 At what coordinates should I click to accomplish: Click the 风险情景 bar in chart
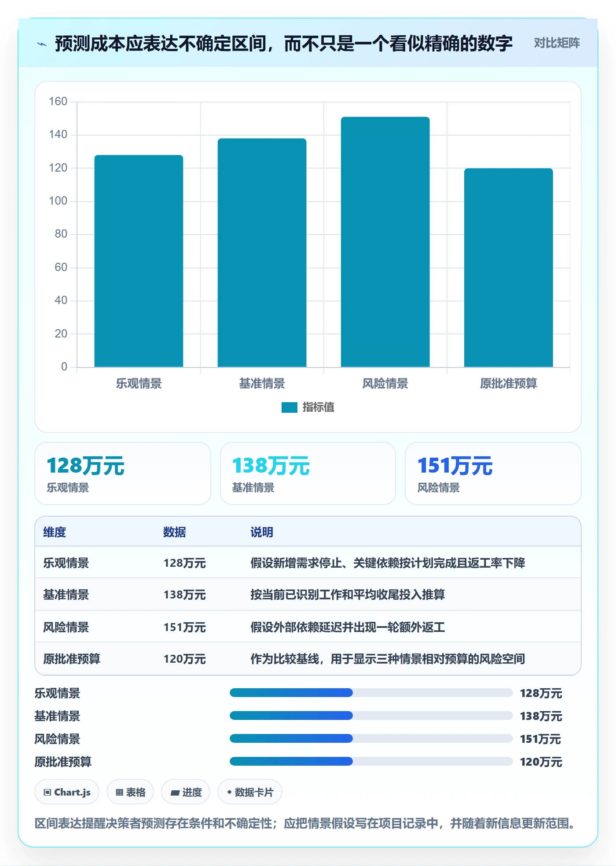click(385, 242)
